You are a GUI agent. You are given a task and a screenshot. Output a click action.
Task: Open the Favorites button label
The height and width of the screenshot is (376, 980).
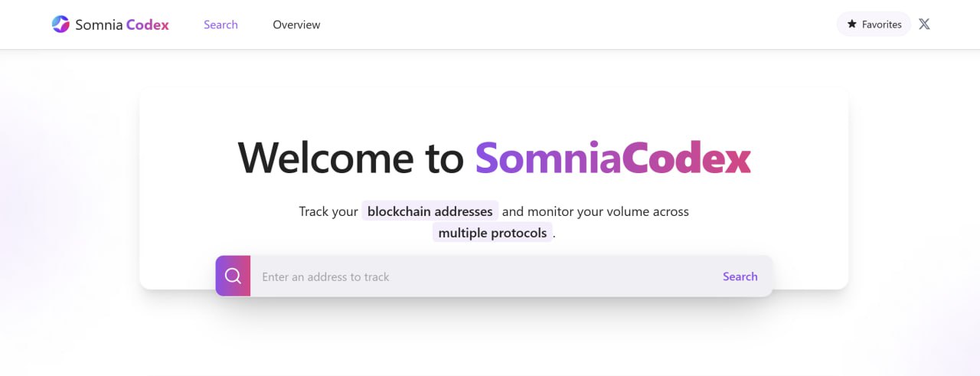(881, 25)
